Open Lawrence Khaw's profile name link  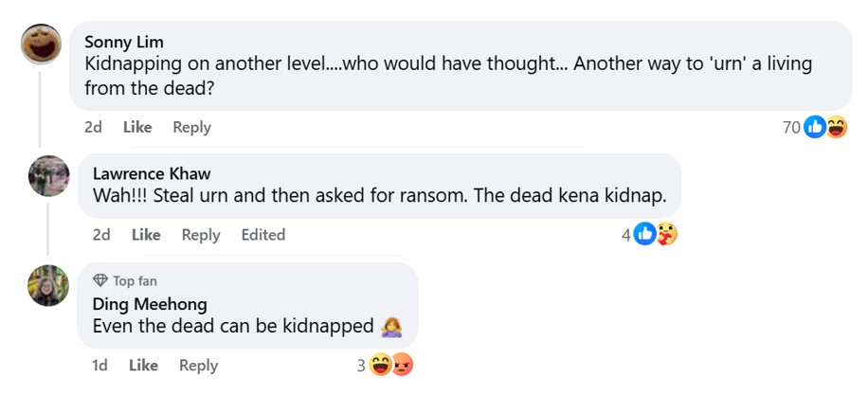(x=152, y=173)
